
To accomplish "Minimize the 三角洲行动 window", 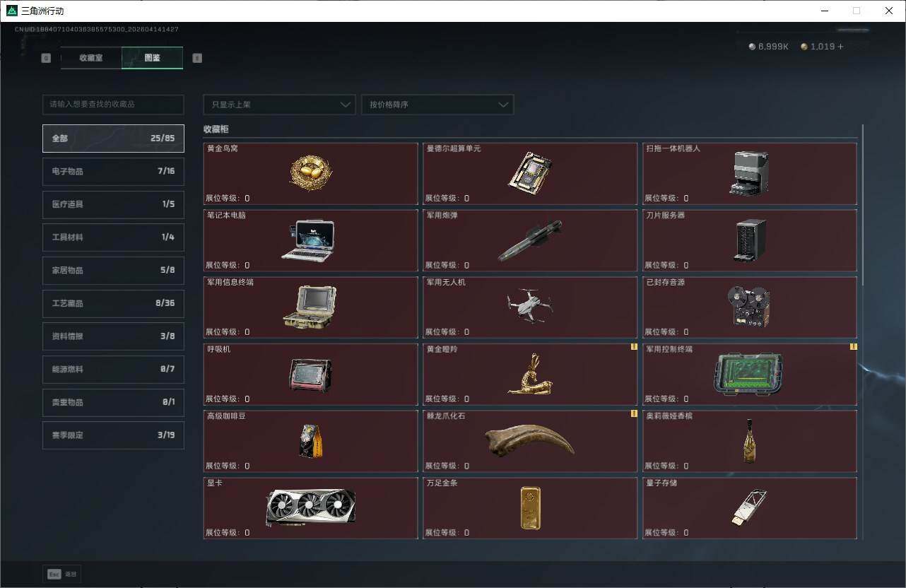I will pyautogui.click(x=824, y=11).
